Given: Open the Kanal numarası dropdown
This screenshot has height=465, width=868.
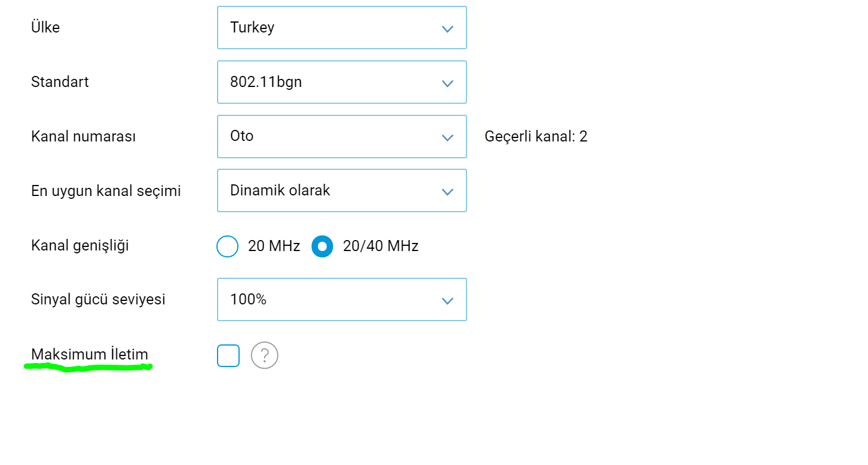Looking at the screenshot, I should click(x=342, y=136).
